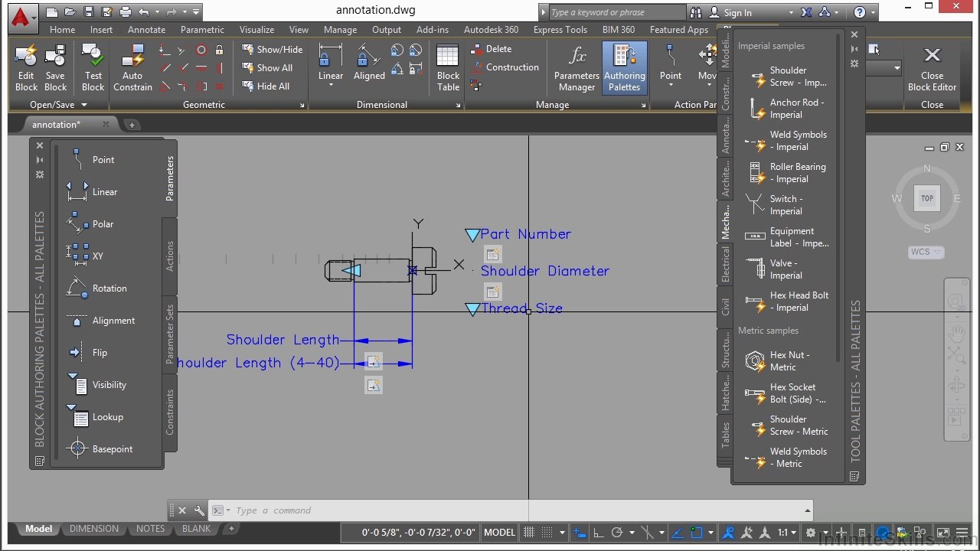Image resolution: width=980 pixels, height=551 pixels.
Task: Toggle the Authoring Palettes button
Action: [x=625, y=67]
